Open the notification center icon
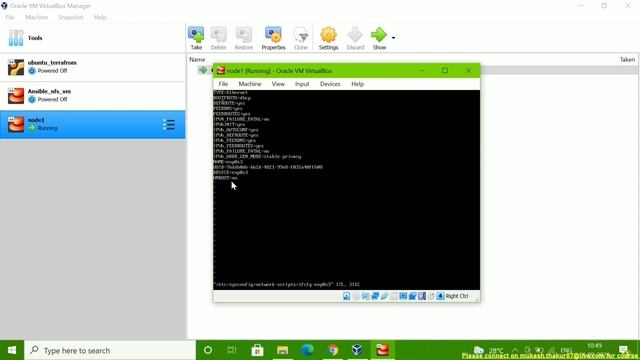 pos(624,350)
